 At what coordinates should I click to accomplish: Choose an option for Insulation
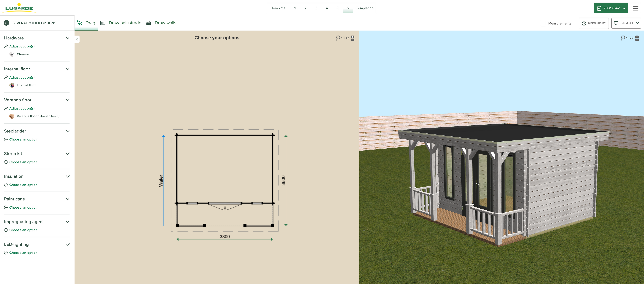[23, 185]
